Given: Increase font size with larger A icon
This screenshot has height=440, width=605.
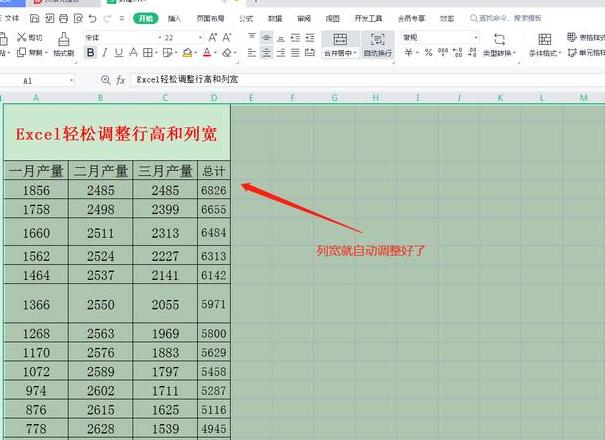Looking at the screenshot, I should click(x=213, y=37).
